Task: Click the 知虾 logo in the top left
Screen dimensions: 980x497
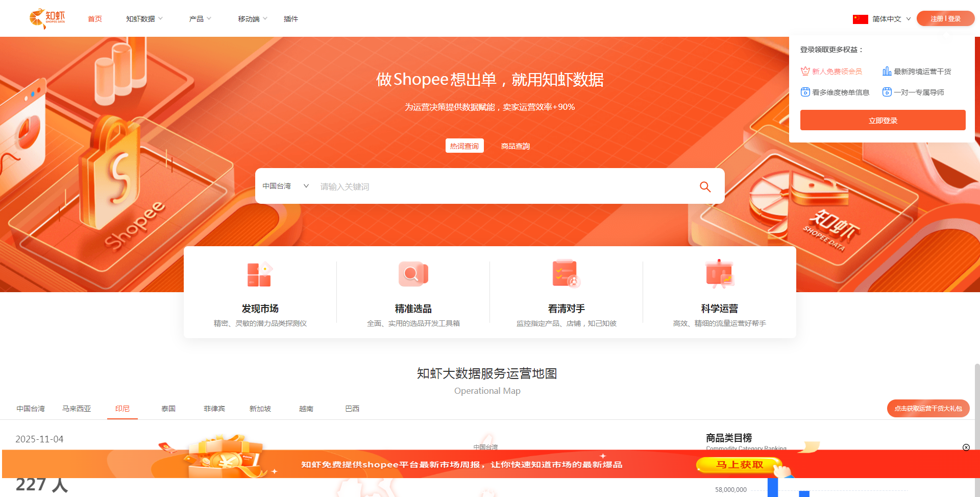Action: [x=47, y=18]
